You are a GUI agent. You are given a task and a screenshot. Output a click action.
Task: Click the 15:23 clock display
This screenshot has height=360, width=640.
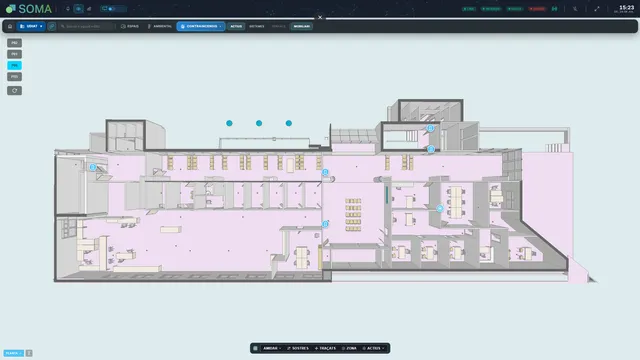pyautogui.click(x=626, y=9)
